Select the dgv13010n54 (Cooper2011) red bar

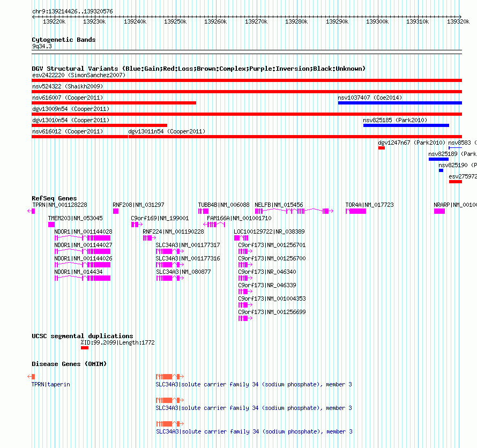point(100,125)
